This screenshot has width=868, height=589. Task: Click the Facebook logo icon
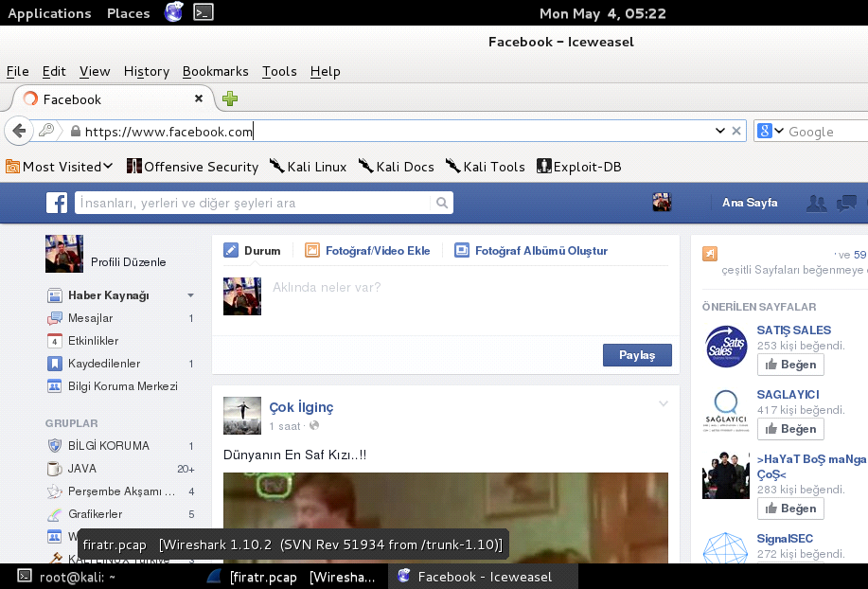pos(57,204)
